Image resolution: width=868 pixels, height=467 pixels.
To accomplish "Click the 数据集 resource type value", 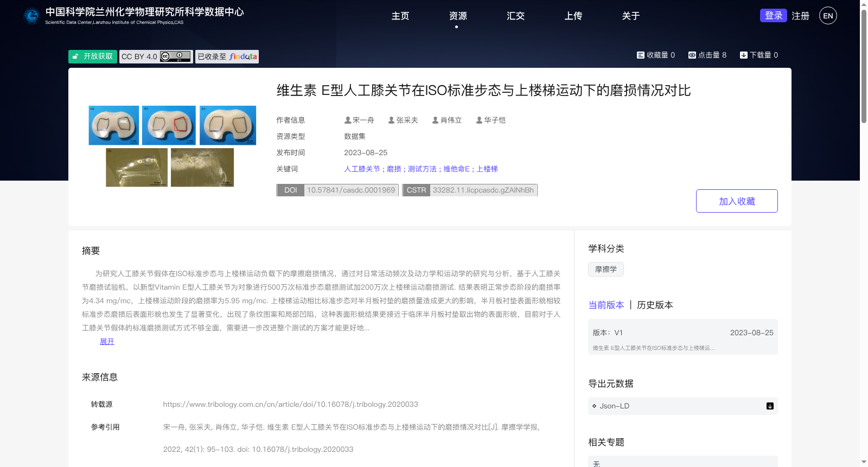I will click(355, 136).
